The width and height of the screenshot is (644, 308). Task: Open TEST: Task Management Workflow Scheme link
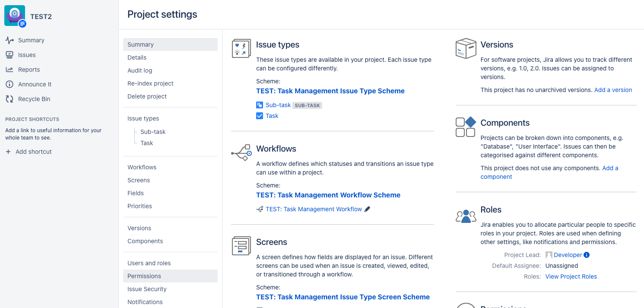328,195
